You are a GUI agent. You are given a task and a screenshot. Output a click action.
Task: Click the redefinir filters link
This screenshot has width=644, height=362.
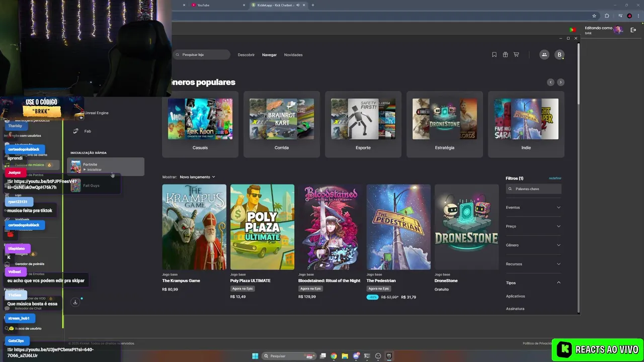pos(555,178)
